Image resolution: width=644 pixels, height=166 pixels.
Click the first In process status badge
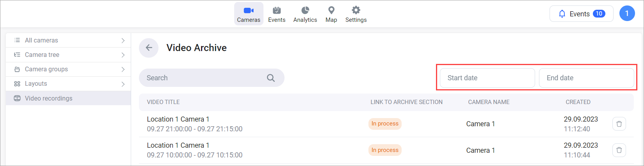[385, 124]
